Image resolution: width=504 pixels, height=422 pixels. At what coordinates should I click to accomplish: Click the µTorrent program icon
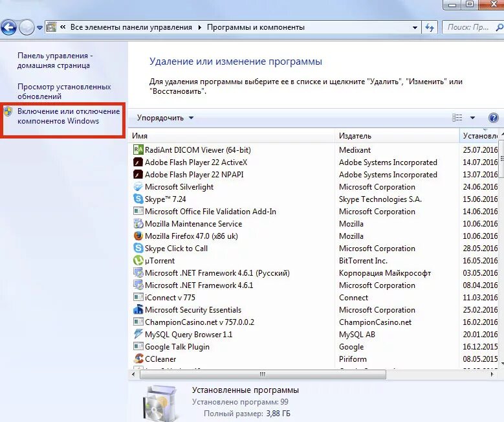(138, 260)
